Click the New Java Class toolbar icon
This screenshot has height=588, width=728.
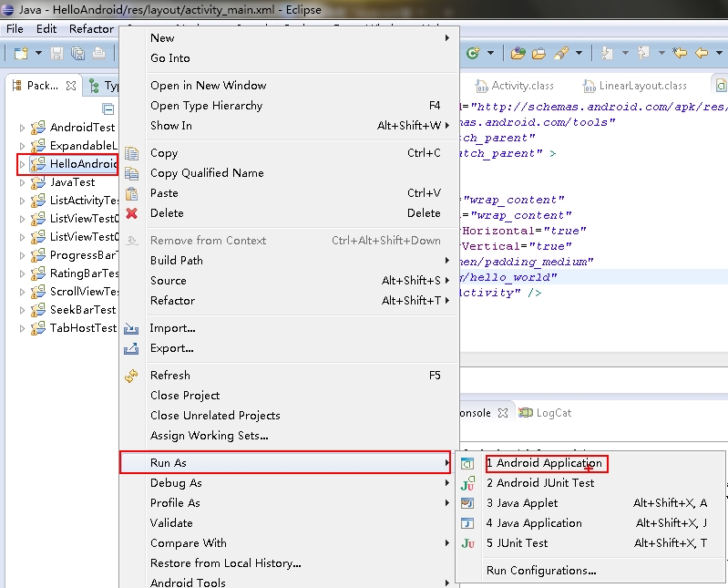point(473,54)
